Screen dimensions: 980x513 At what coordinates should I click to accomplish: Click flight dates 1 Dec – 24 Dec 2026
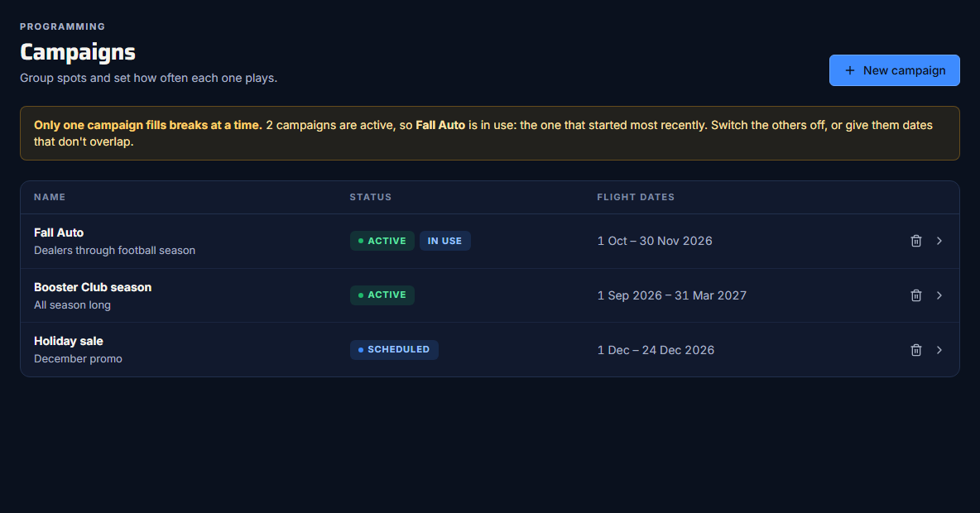(x=656, y=350)
